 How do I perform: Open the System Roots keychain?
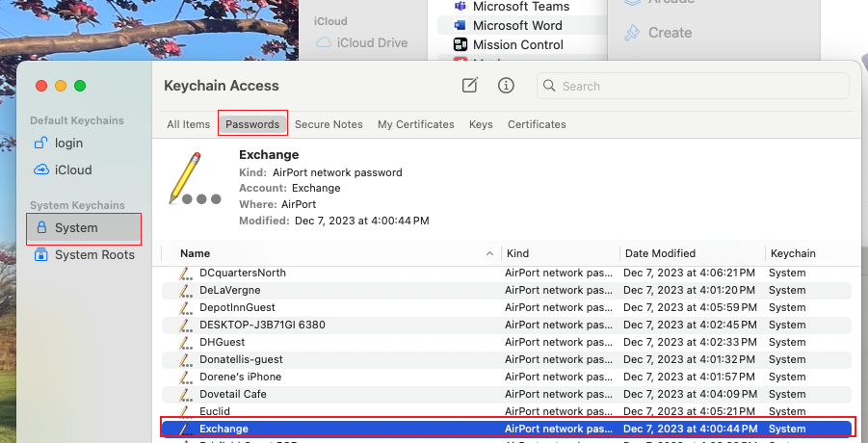(94, 254)
